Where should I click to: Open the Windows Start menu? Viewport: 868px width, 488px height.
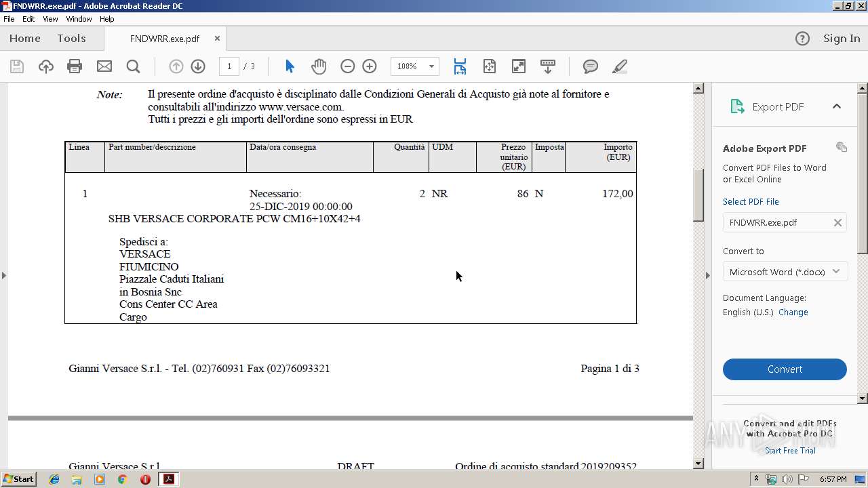pyautogui.click(x=18, y=479)
